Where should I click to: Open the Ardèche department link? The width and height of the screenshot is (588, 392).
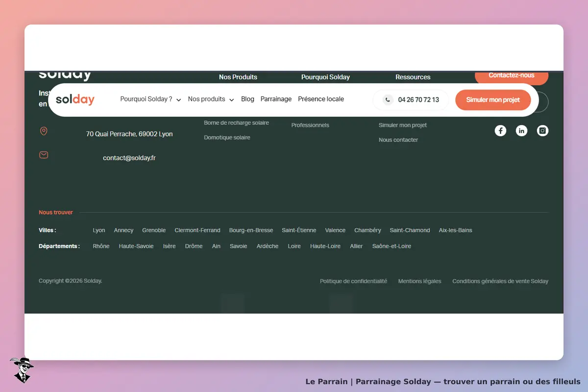click(268, 246)
